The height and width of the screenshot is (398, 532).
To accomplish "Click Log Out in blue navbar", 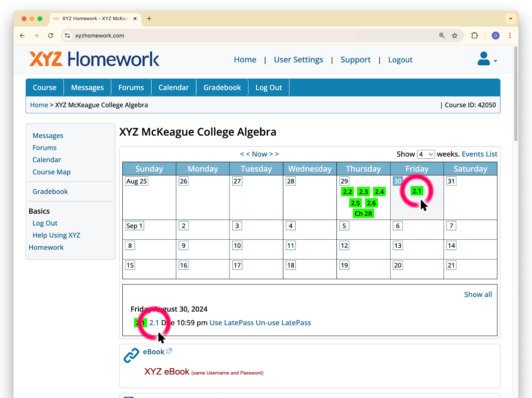I will pyautogui.click(x=269, y=88).
